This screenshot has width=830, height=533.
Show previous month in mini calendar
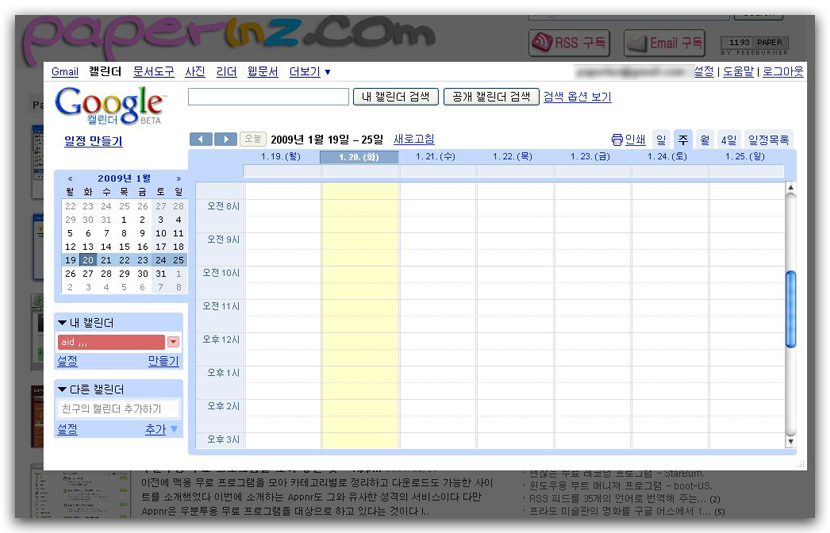[70, 179]
